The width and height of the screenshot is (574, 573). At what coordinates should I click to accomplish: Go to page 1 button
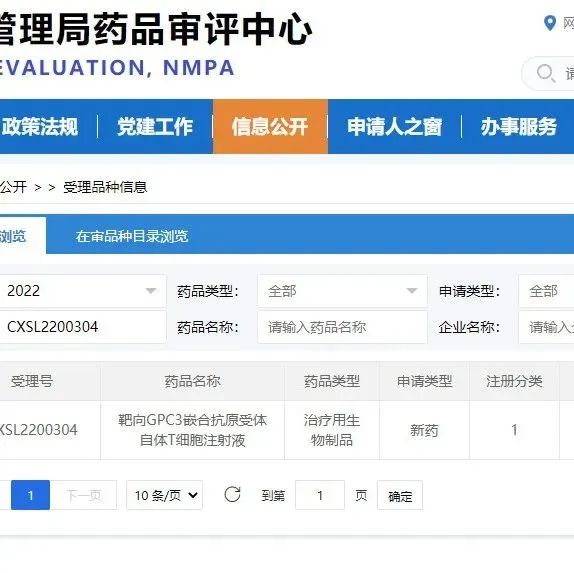coord(30,495)
